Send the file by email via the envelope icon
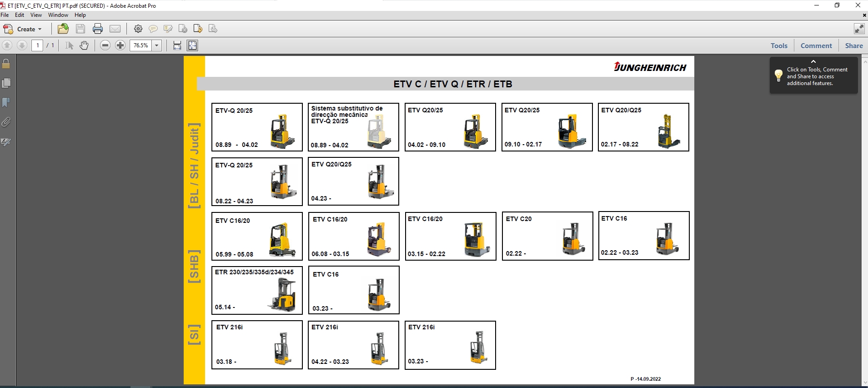 (x=115, y=29)
